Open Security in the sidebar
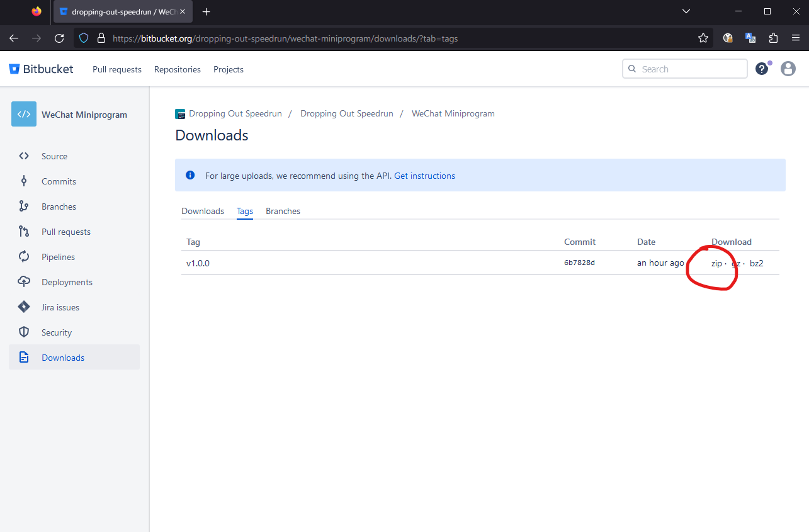This screenshot has width=809, height=532. [x=57, y=332]
